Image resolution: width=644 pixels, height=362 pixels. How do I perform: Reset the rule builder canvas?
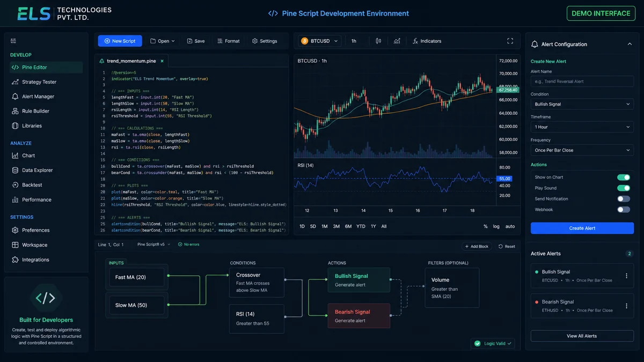(507, 246)
